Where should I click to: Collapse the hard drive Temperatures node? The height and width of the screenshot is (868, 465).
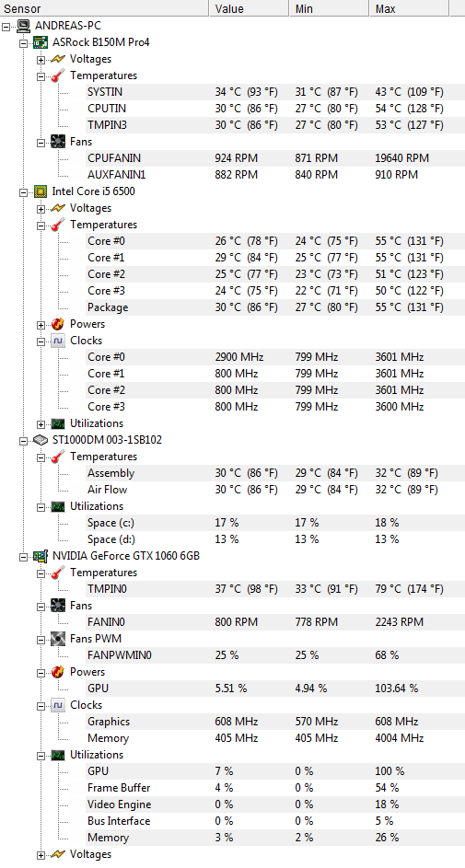[41, 457]
